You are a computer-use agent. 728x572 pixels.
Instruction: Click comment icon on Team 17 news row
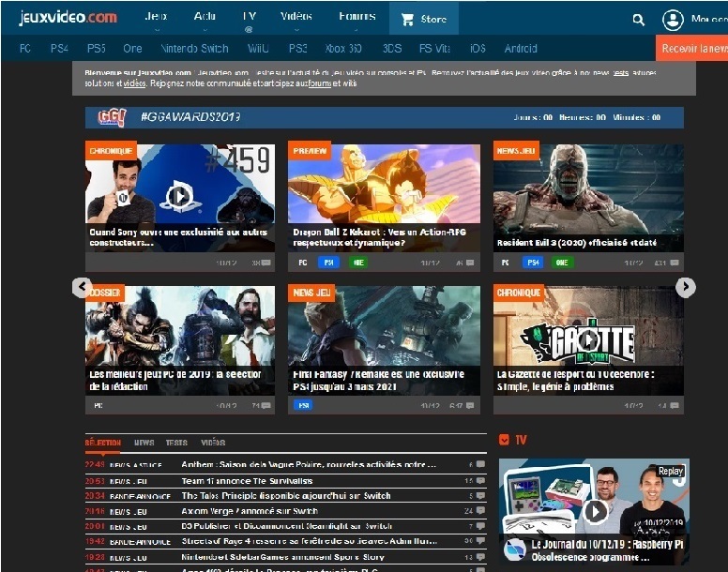(480, 481)
